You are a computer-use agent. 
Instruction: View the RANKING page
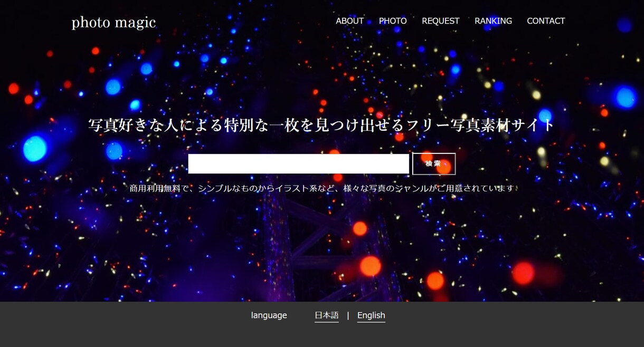[x=493, y=21]
